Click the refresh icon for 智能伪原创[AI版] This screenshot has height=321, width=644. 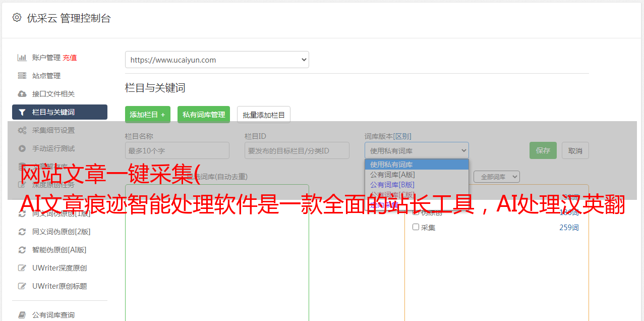(22, 250)
